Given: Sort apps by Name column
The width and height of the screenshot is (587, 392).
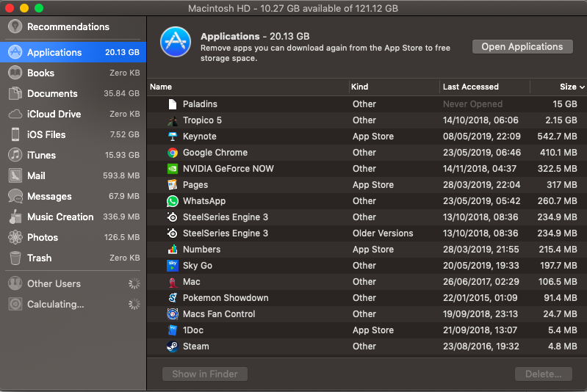Looking at the screenshot, I should pos(161,87).
